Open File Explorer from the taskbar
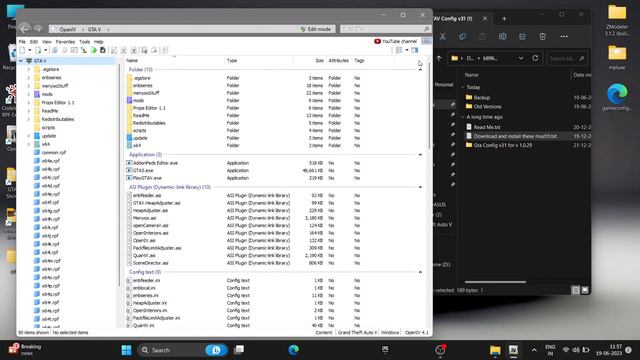This screenshot has height=360, width=640. [x=495, y=350]
